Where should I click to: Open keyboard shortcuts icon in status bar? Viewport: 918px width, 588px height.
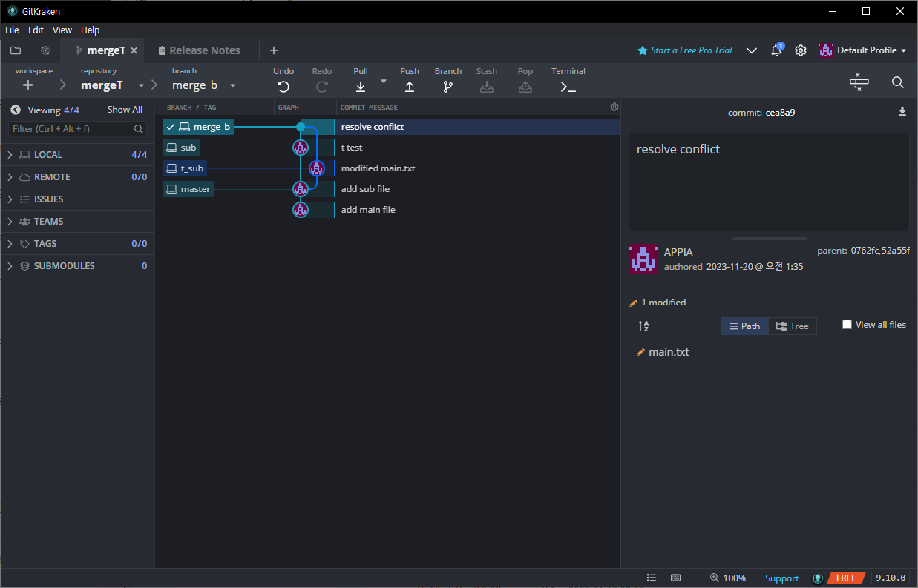(x=675, y=578)
